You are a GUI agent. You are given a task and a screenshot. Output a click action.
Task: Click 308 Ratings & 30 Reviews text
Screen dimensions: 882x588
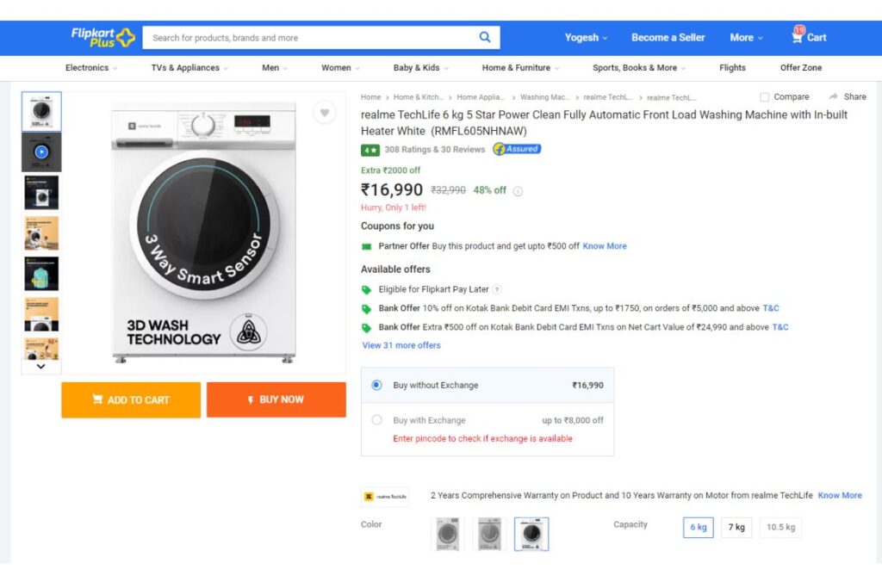(435, 150)
